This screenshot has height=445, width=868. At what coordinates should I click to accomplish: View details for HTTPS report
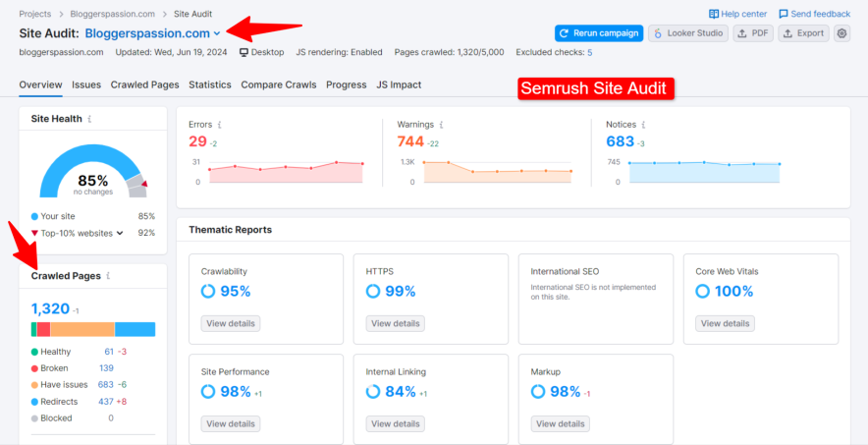click(x=396, y=323)
